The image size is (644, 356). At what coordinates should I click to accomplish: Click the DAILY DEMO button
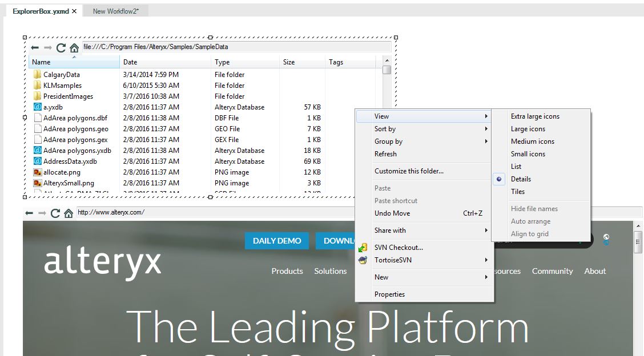tap(276, 241)
